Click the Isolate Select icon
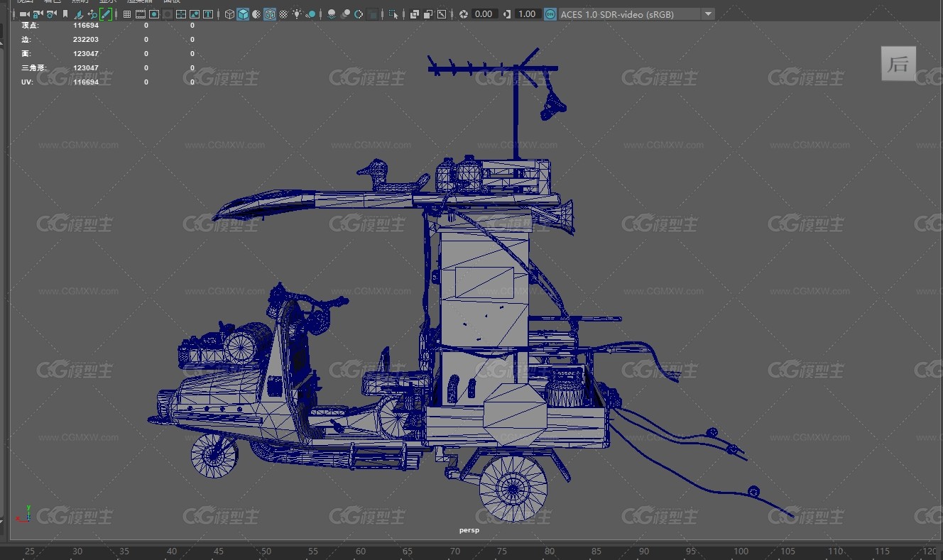This screenshot has height=560, width=943. click(393, 14)
